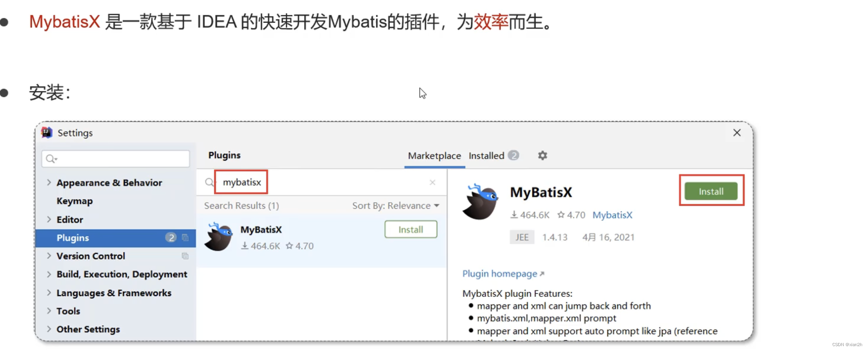Click the Settings icon in the dialog title bar

[46, 132]
